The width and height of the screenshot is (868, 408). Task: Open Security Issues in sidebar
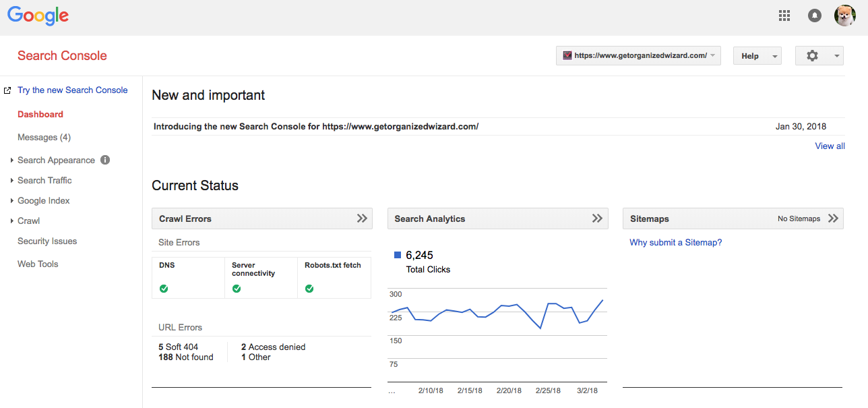(47, 241)
